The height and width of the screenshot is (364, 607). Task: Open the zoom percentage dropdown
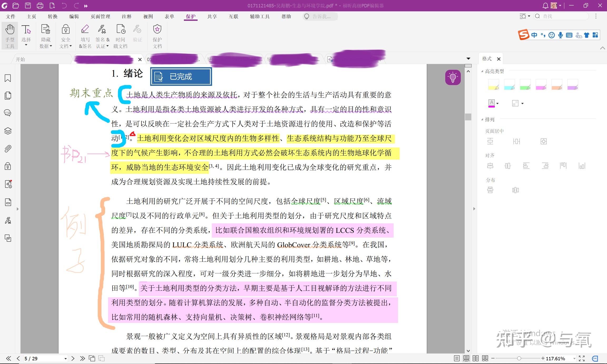[x=574, y=359]
